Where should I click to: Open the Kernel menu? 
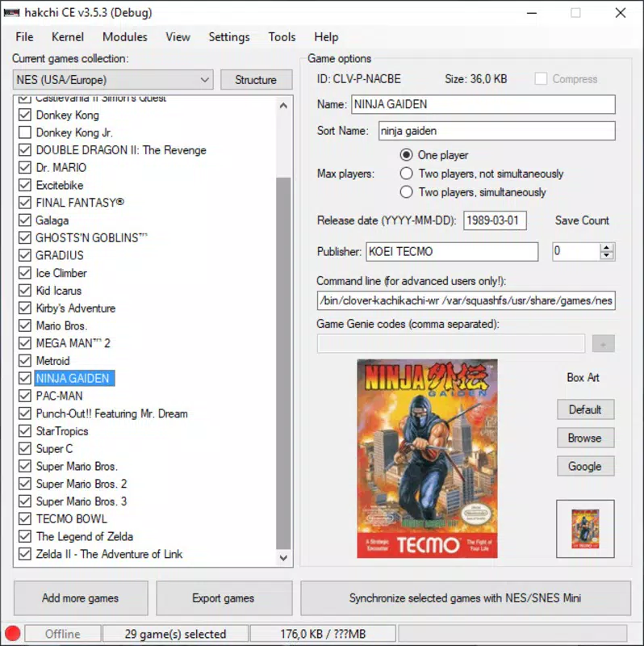pos(68,37)
